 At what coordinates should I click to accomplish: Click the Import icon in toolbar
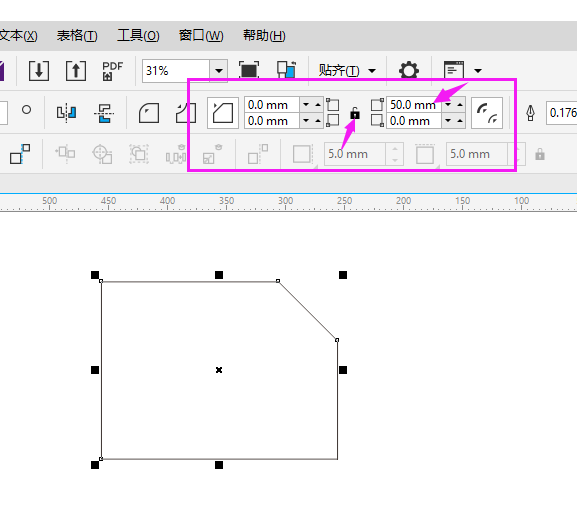(x=39, y=70)
